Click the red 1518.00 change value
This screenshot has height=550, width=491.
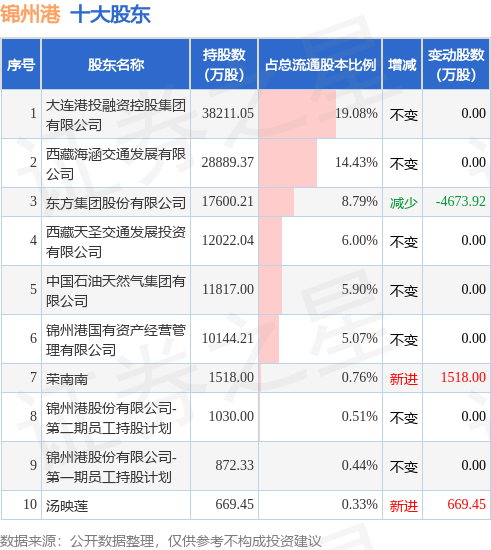point(463,377)
